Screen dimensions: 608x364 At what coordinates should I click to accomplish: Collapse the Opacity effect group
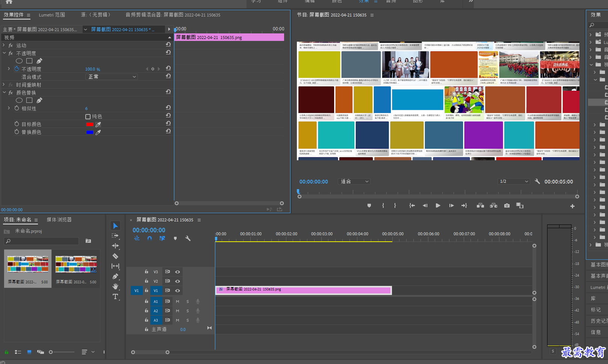[x=4, y=53]
